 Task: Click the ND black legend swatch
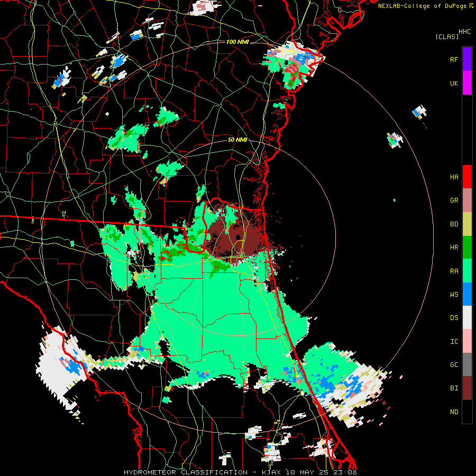tap(467, 411)
